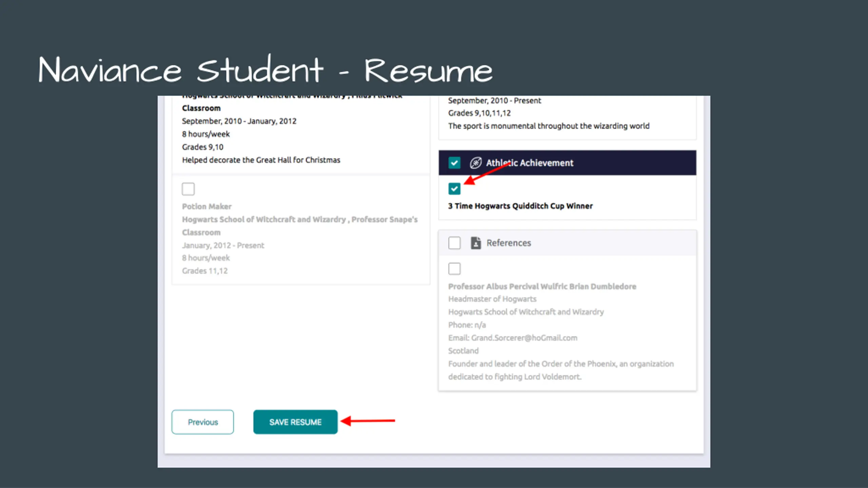The height and width of the screenshot is (488, 868).
Task: Uncheck the Quidditch Cup Winner entry checkbox
Action: click(x=454, y=189)
